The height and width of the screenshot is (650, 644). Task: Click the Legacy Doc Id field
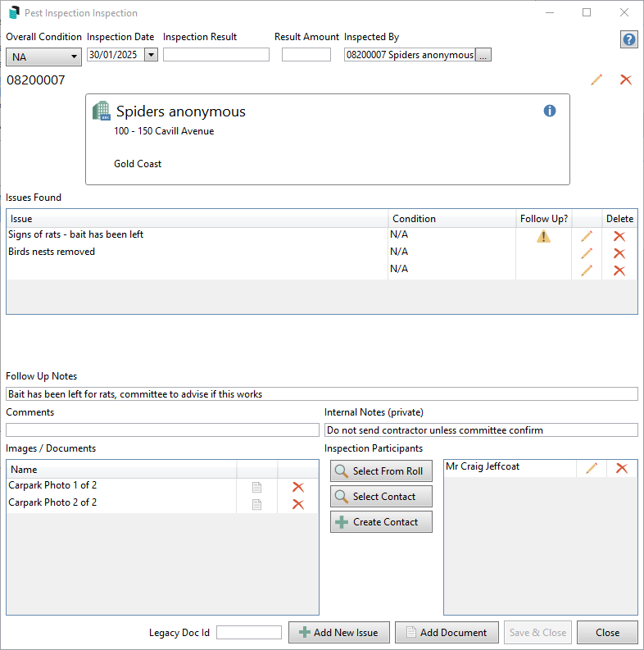coord(248,632)
